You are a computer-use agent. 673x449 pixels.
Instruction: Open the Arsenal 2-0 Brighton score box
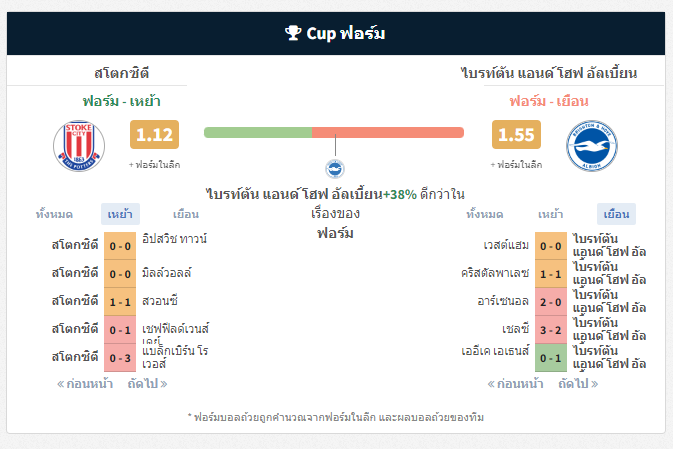tap(551, 302)
